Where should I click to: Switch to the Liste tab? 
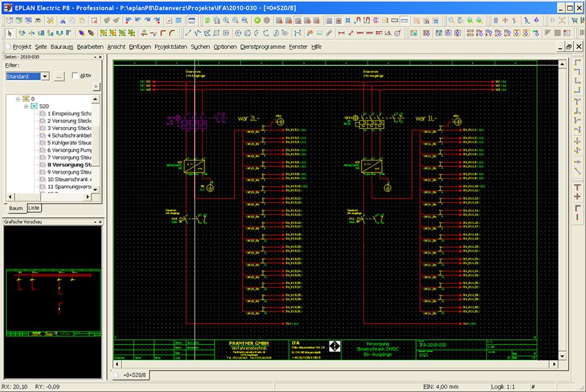34,208
